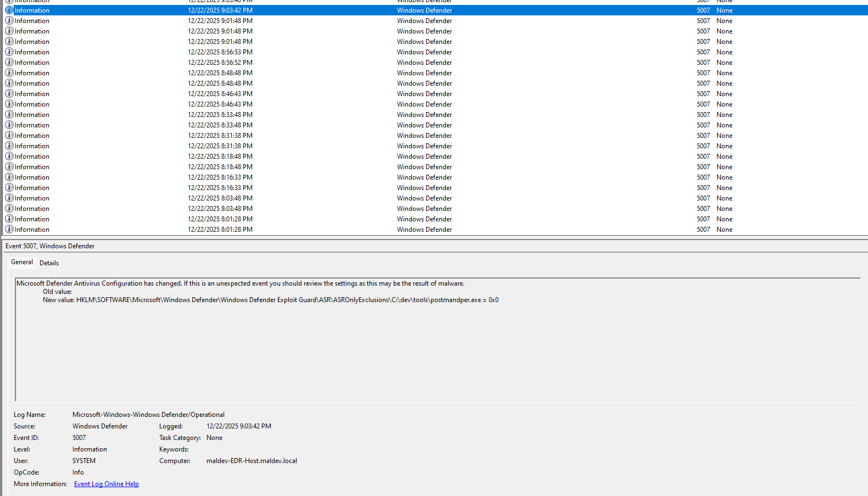Click the info icon on the upper 8:48:48 PM row
The image size is (868, 496).
click(x=9, y=73)
